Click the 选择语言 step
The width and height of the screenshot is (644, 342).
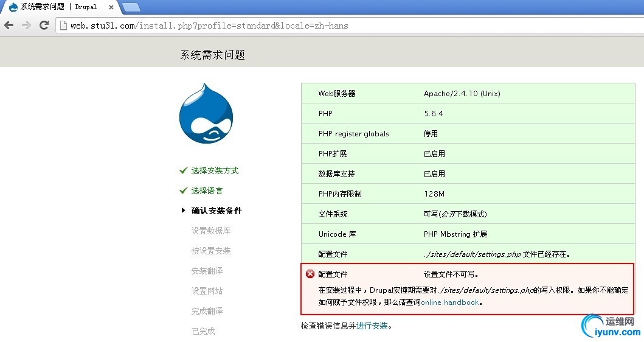click(207, 190)
